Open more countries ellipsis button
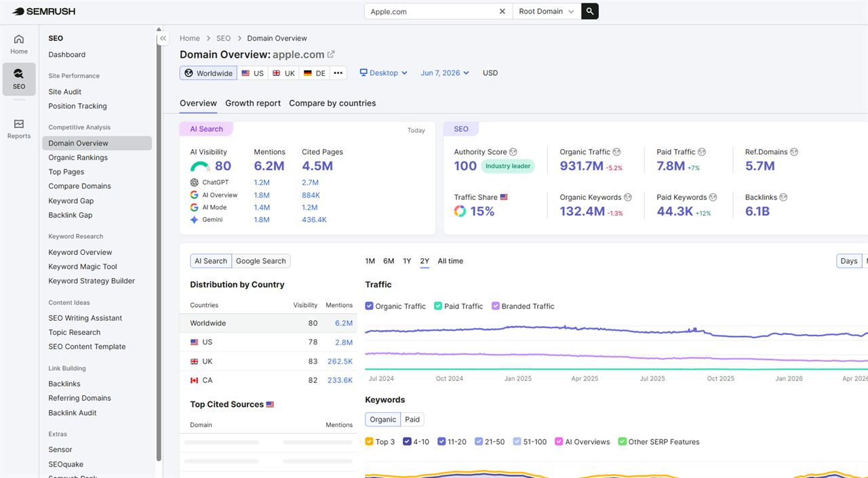Viewport: 868px width, 478px height. click(x=338, y=73)
